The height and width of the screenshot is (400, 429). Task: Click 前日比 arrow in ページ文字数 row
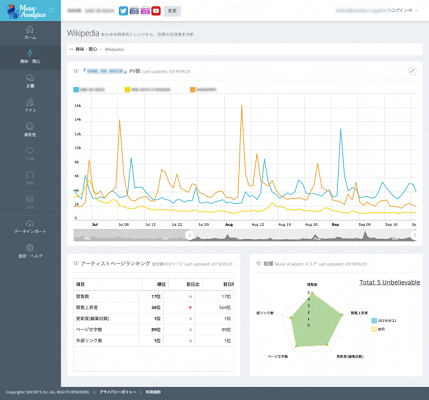190,330
